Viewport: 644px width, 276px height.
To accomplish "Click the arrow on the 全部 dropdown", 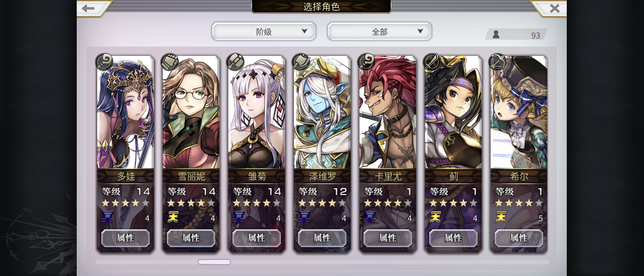I will [420, 31].
